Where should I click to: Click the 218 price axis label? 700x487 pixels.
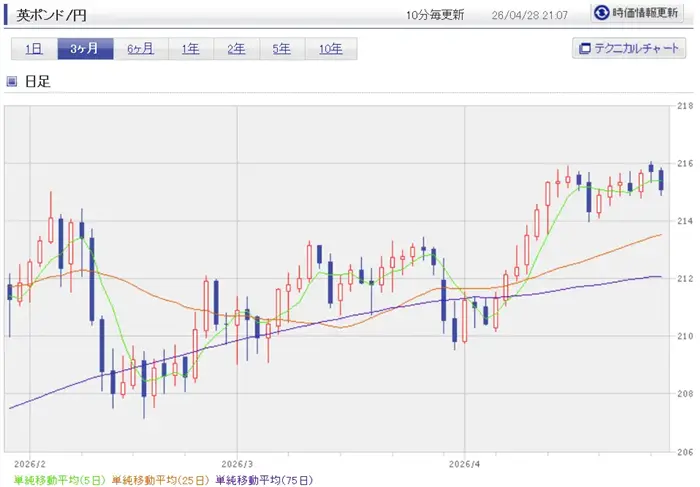click(x=684, y=105)
